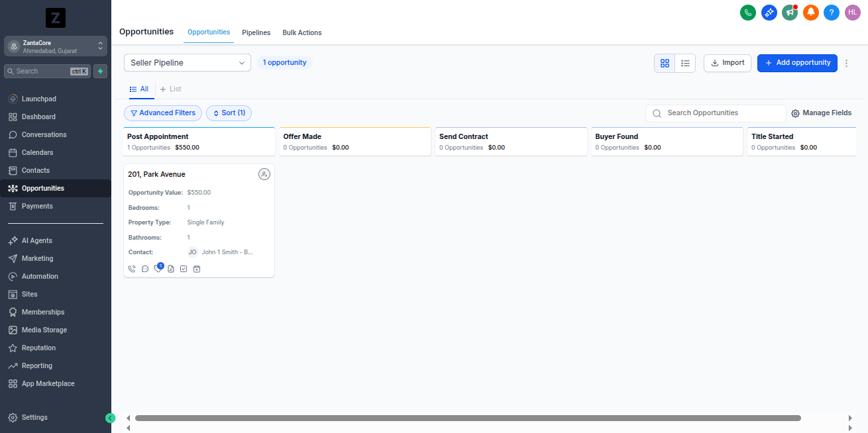Click the tags icon showing badge 1
The image size is (868, 433).
[158, 267]
